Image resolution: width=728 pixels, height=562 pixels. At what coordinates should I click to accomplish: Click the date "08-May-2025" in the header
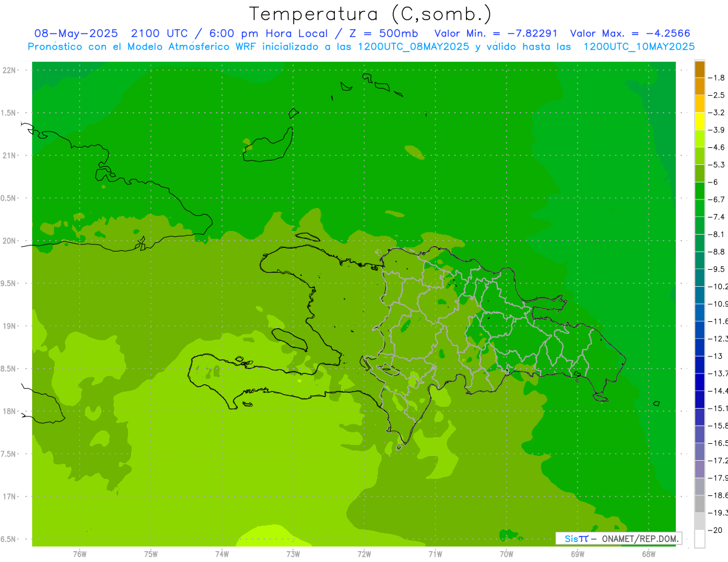75,33
